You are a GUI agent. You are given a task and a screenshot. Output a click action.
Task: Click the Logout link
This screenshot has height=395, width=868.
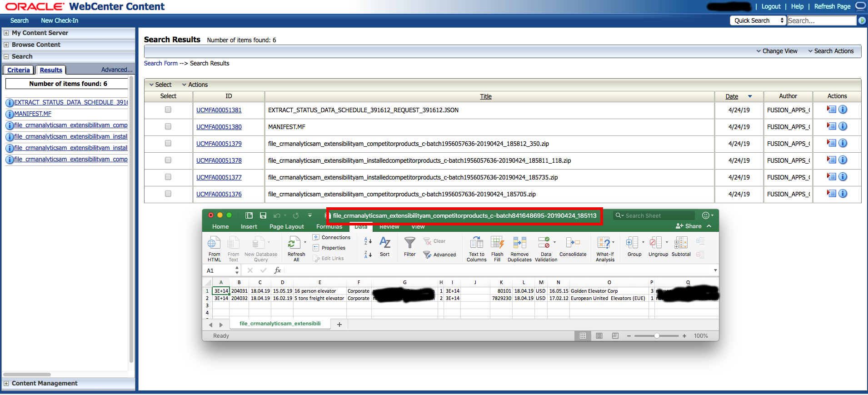click(x=771, y=6)
